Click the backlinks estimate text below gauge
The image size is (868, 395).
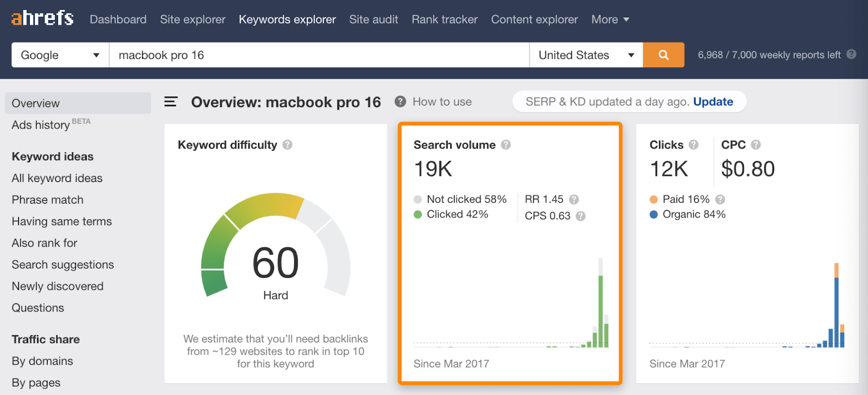pyautogui.click(x=276, y=351)
